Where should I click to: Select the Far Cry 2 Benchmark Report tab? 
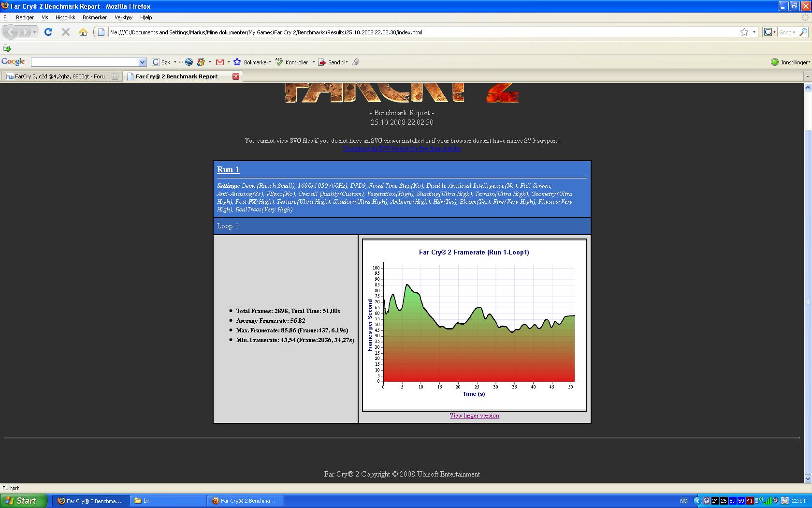click(176, 76)
